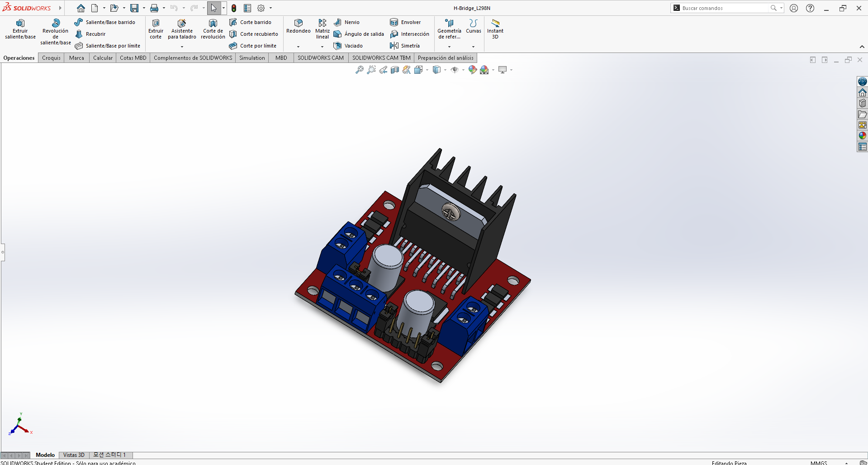
Task: Expand the Options gear dropdown arrow
Action: [x=270, y=8]
